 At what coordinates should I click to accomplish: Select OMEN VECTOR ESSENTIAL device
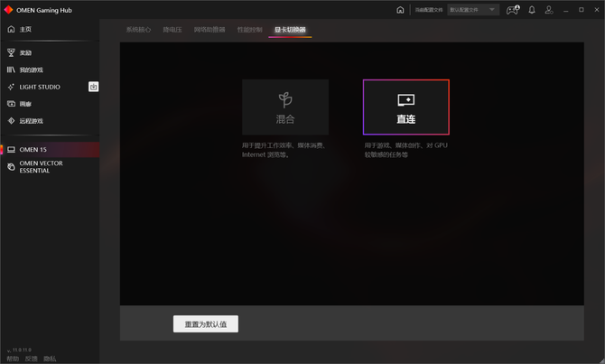pyautogui.click(x=50, y=167)
